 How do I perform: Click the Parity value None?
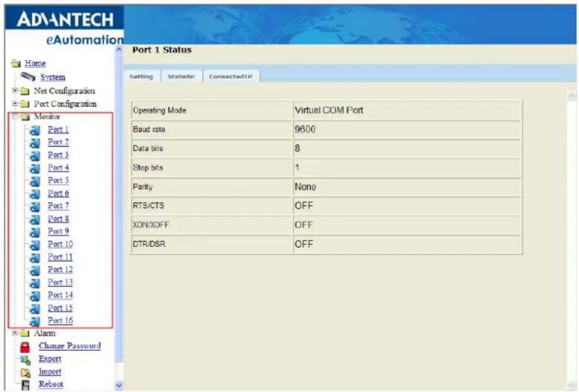point(305,187)
